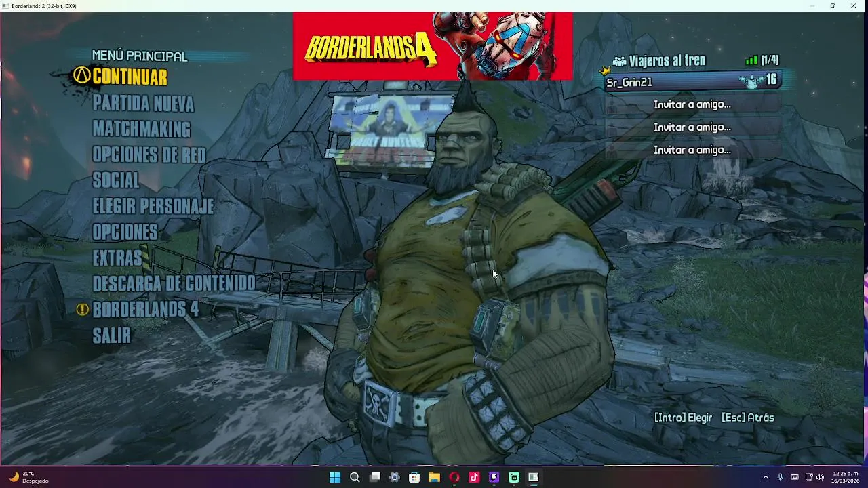Open File Explorer from the taskbar
This screenshot has width=868, height=488.
pyautogui.click(x=434, y=477)
